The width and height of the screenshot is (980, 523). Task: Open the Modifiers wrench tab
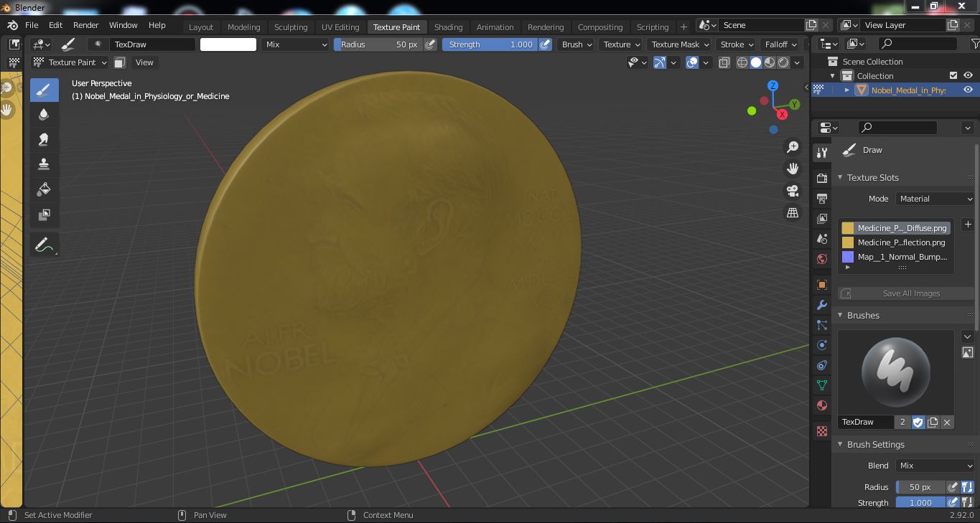[x=822, y=305]
